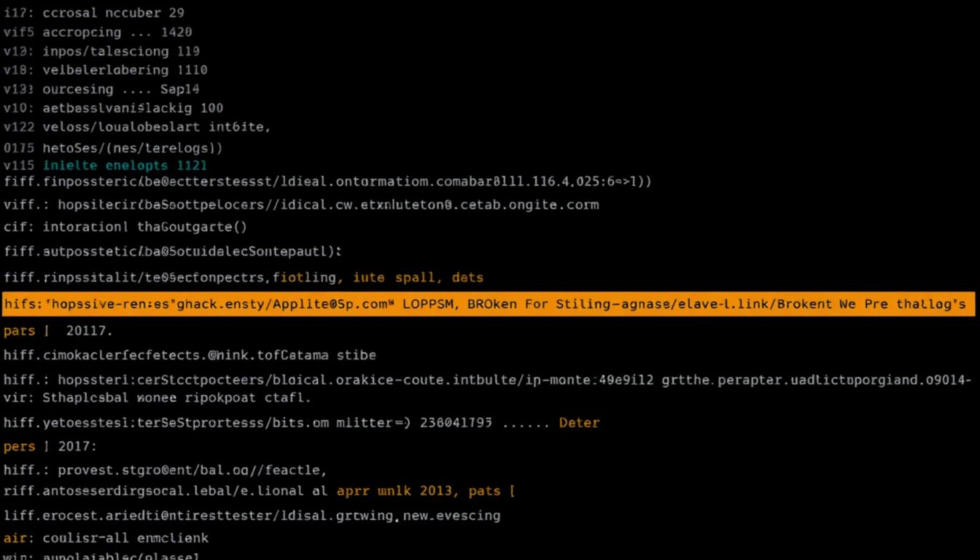Select the line "hiff.cimokaclerfecfetects.@nink.tofCatama stibe"
Screen dimensions: 980x560
pos(190,355)
